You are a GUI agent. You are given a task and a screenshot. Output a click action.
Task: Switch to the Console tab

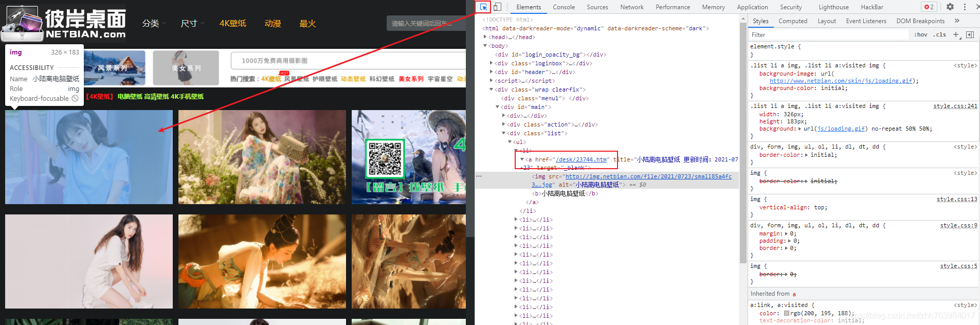(564, 7)
